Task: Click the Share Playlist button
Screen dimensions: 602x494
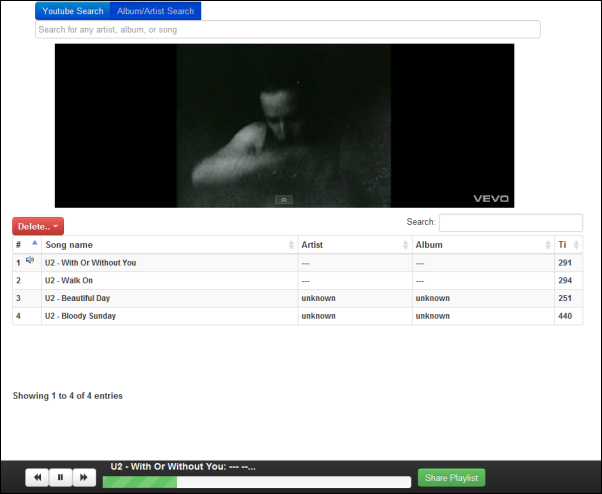Action: click(x=452, y=477)
